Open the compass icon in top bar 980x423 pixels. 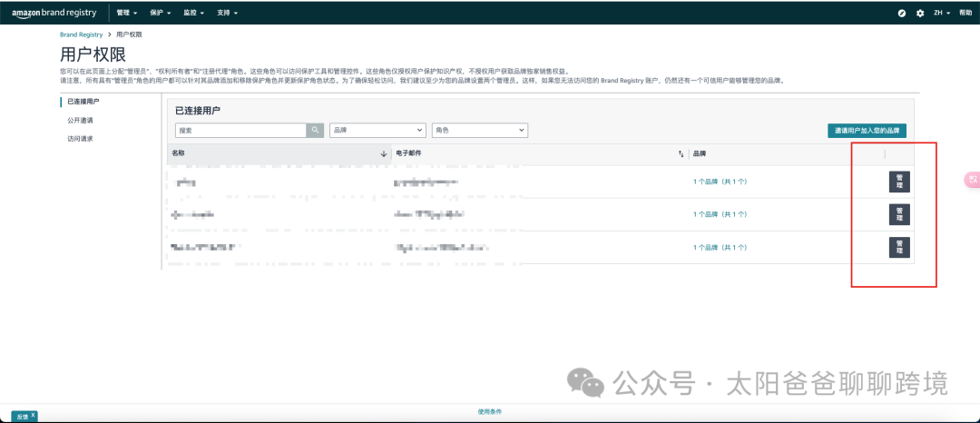902,13
